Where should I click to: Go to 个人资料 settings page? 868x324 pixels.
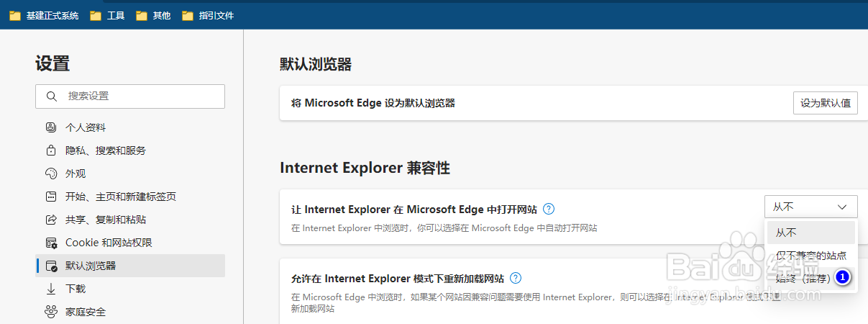click(x=130, y=127)
